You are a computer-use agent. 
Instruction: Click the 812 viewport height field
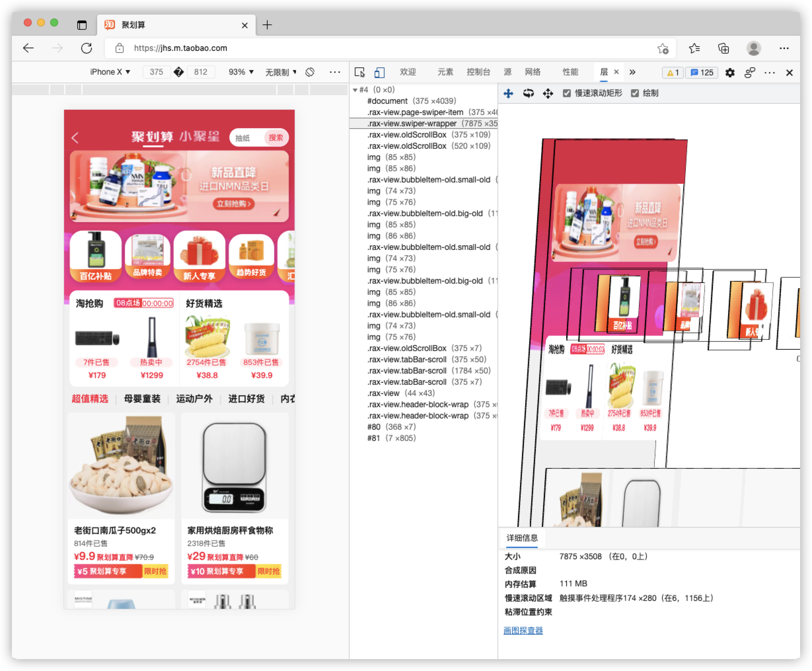point(201,72)
